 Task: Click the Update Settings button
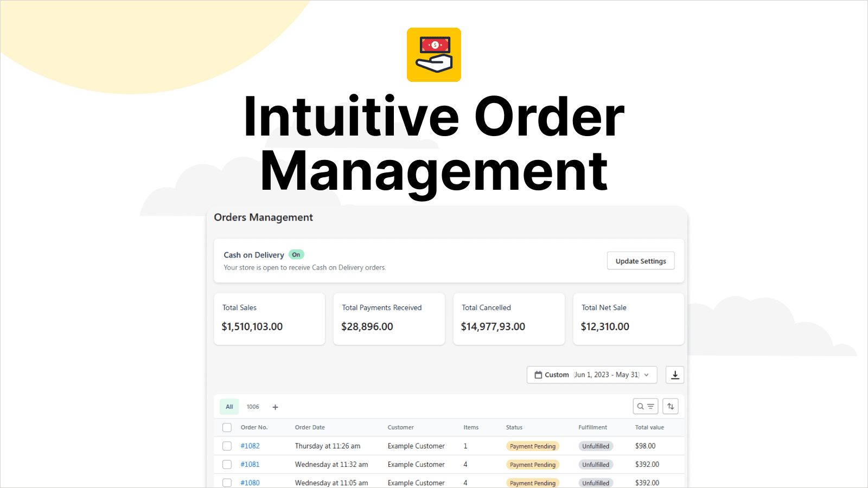(x=641, y=261)
